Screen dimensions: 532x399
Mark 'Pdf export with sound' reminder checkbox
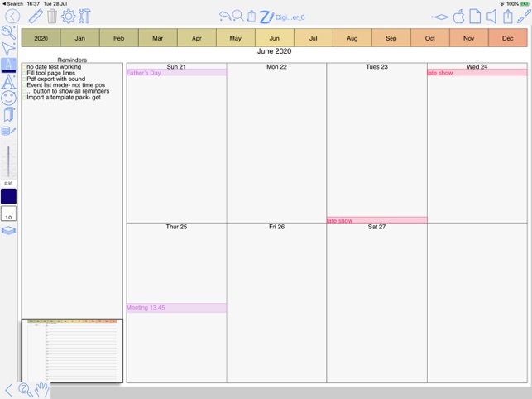click(x=24, y=79)
